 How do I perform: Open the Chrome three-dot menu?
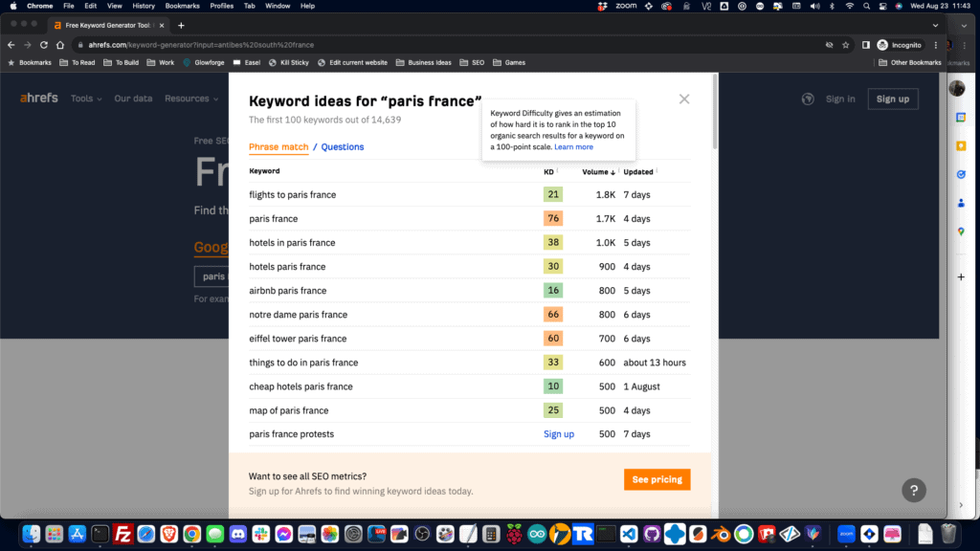tap(936, 45)
